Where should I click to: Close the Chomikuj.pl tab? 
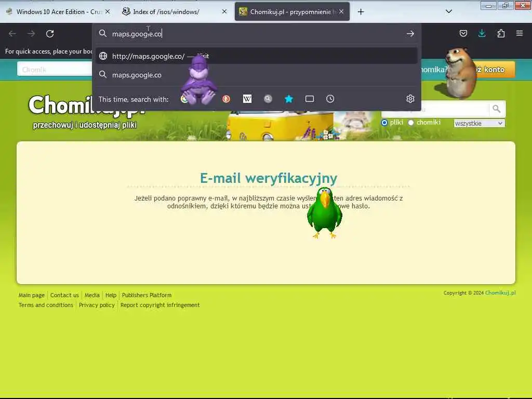coord(341,11)
